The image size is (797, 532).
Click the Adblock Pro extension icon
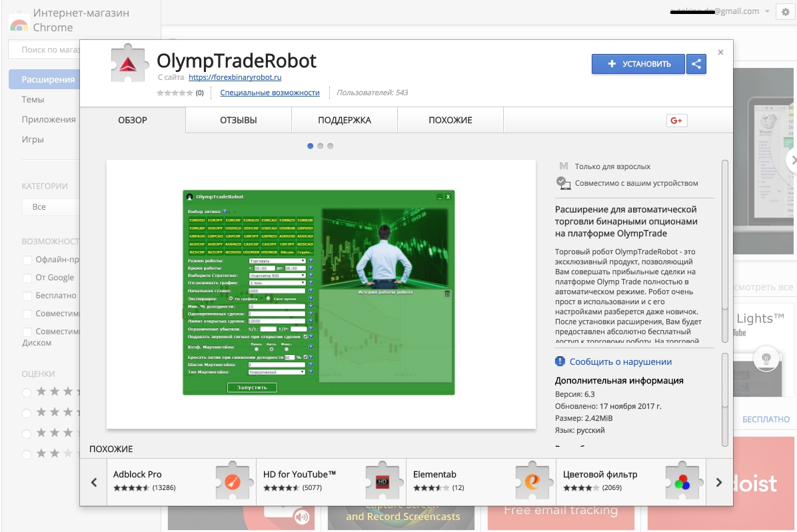click(232, 482)
